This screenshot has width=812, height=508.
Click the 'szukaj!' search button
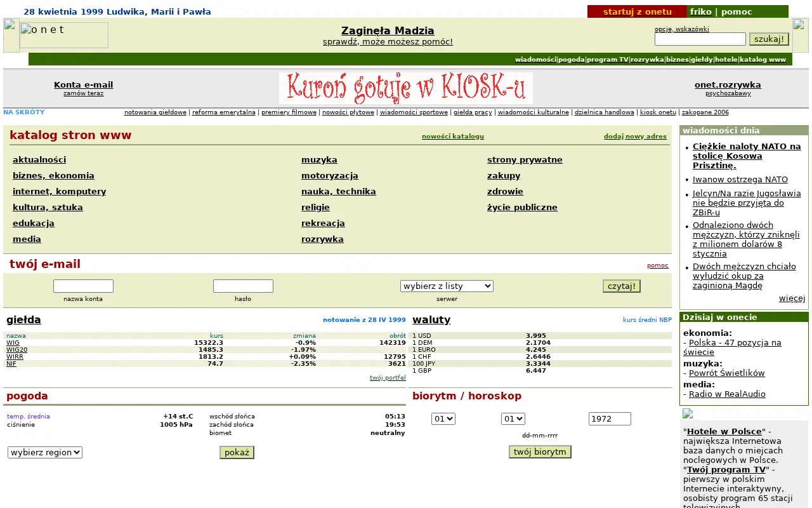[769, 39]
